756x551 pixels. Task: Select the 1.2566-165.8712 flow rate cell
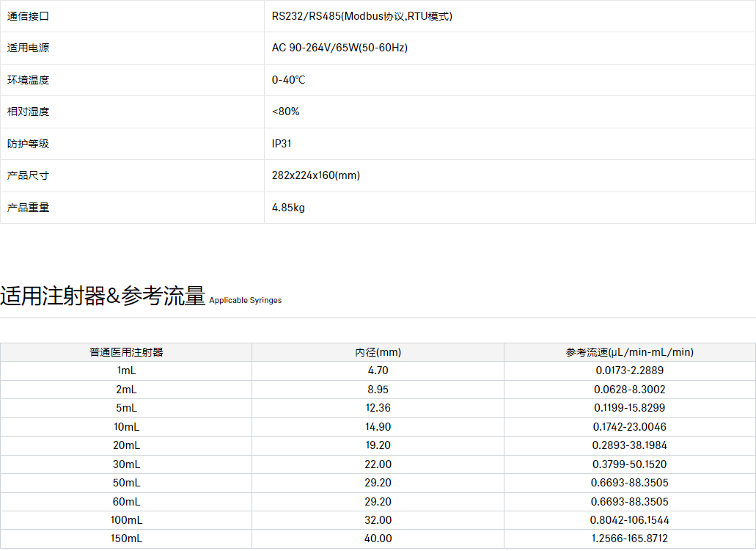629,539
